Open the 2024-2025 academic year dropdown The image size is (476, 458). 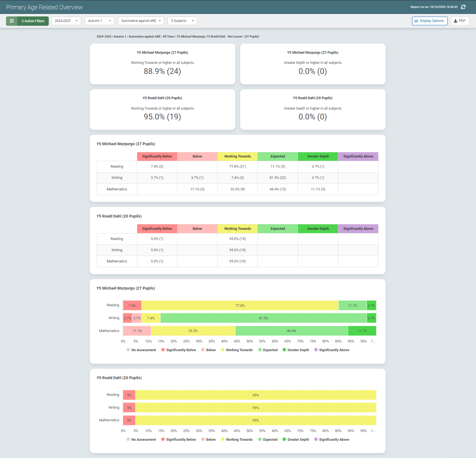point(66,21)
